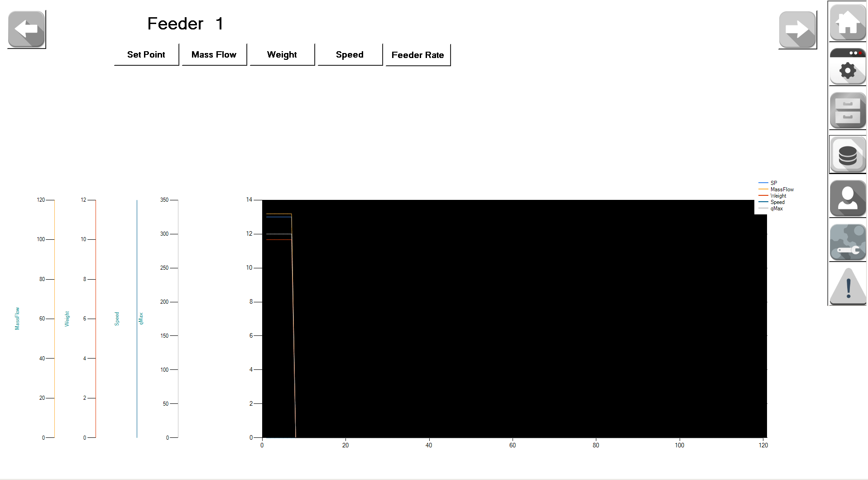This screenshot has height=480, width=868.
Task: Toggle the Mass Flow trend button
Action: (214, 55)
